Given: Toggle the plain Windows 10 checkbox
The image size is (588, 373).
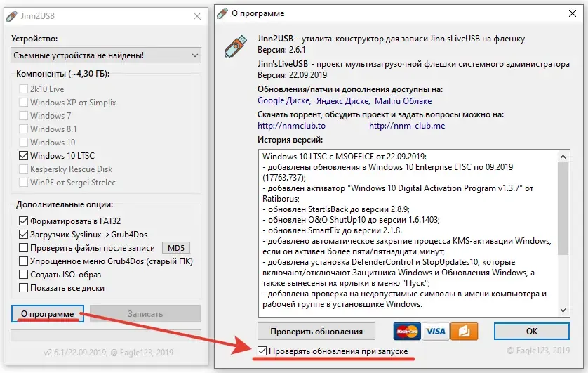Looking at the screenshot, I should [23, 142].
